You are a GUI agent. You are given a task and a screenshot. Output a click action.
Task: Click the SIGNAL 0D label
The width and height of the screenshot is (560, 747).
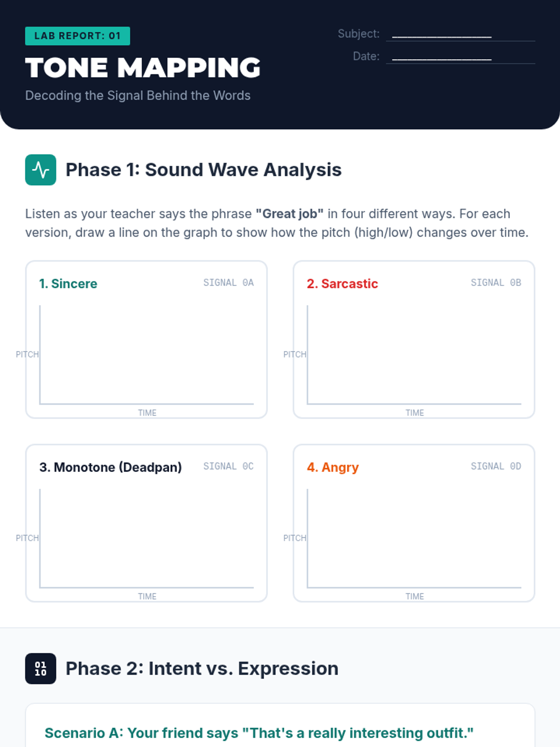point(496,466)
